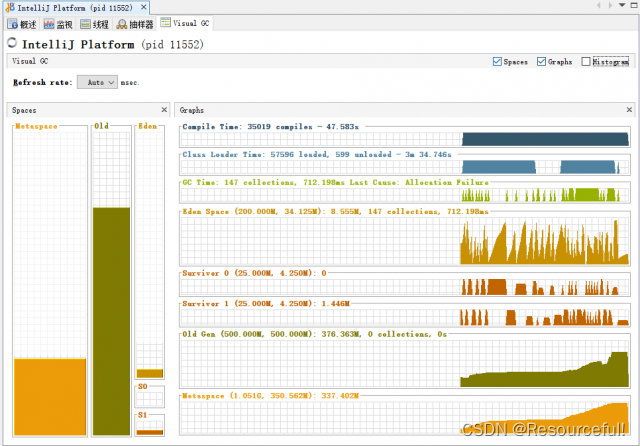Switch to the 线程 threads tab
The height and width of the screenshot is (446, 640).
tap(97, 22)
